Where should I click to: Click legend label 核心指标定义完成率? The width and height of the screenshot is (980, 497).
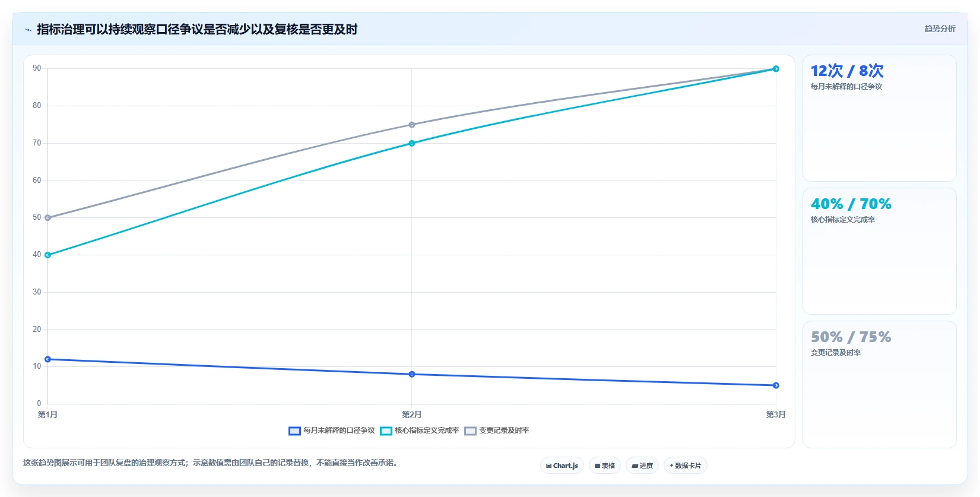[427, 430]
